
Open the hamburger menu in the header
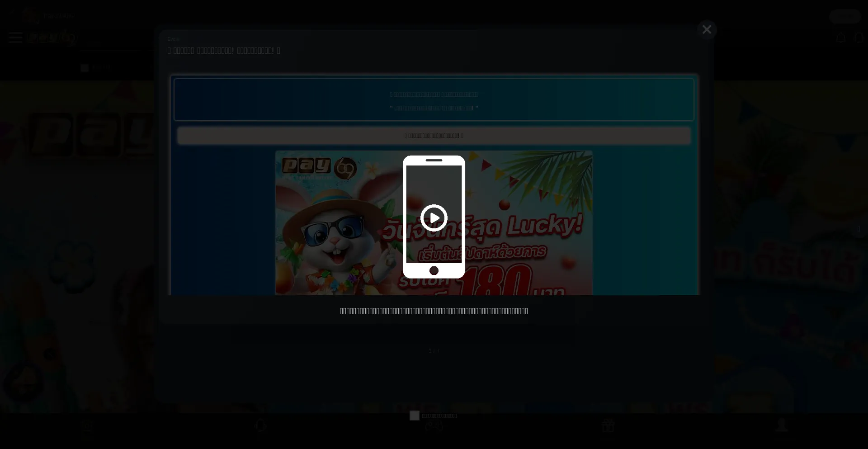(15, 38)
